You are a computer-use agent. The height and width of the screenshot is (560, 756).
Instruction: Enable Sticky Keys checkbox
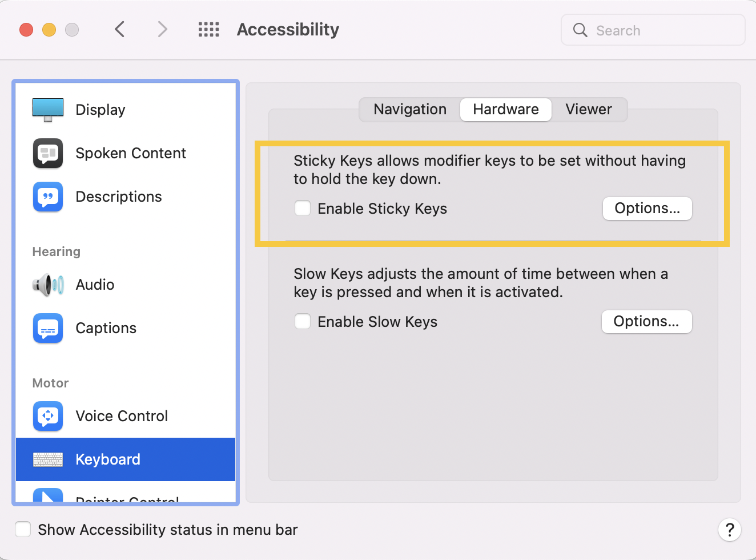click(303, 208)
